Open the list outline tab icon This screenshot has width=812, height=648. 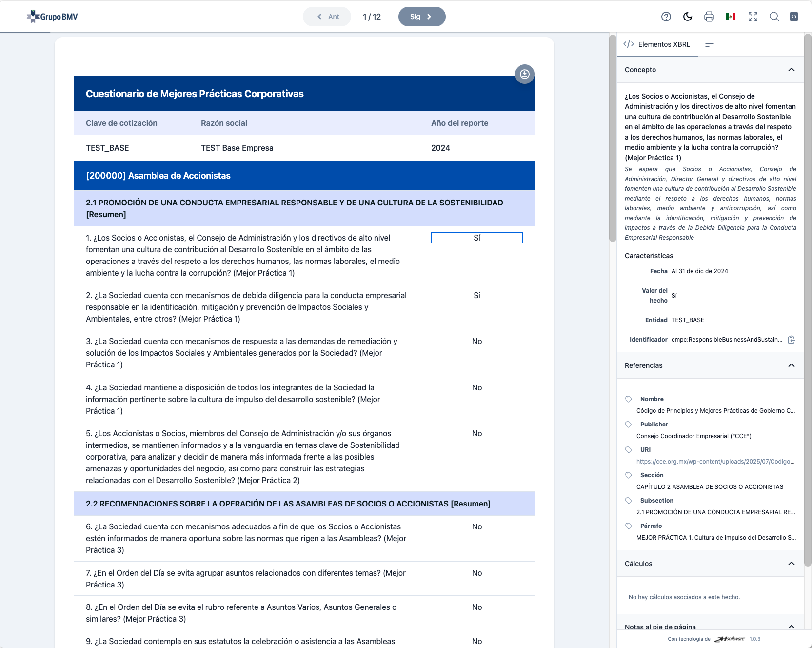click(x=710, y=44)
